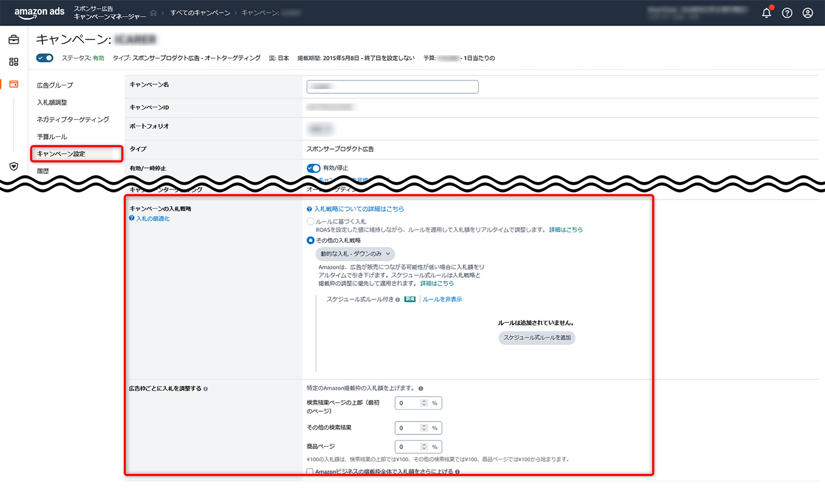Click stepper arrows for 商品ページ
The width and height of the screenshot is (825, 504).
pyautogui.click(x=424, y=447)
